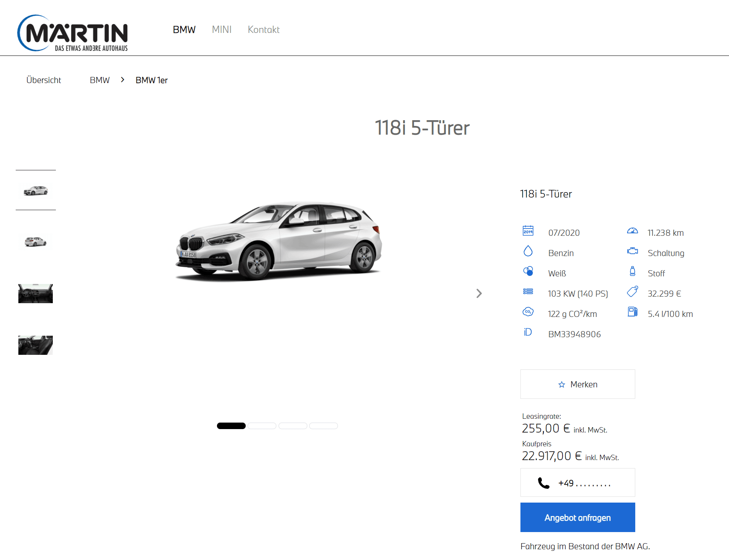Jump to second gallery slide indicator
Image resolution: width=729 pixels, height=560 pixels.
pos(262,426)
